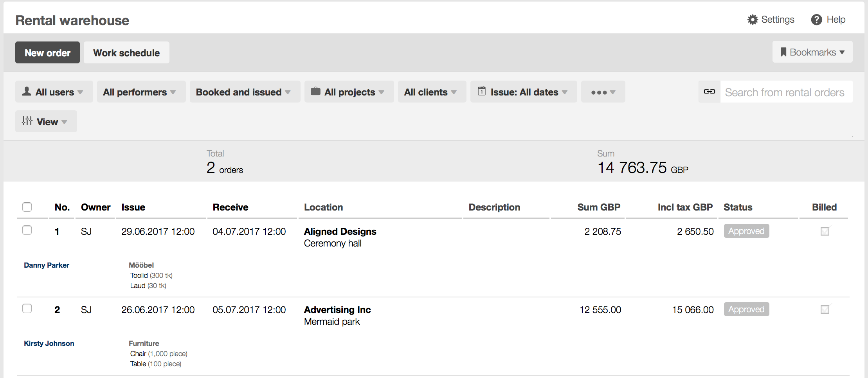Viewport: 868px width, 378px height.
Task: Click the link icon beside search field
Action: [x=709, y=92]
